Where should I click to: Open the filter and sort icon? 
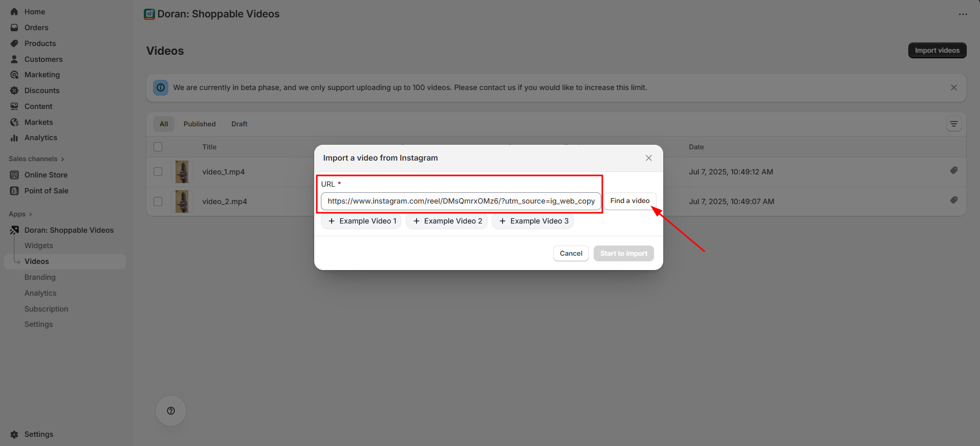(x=954, y=124)
